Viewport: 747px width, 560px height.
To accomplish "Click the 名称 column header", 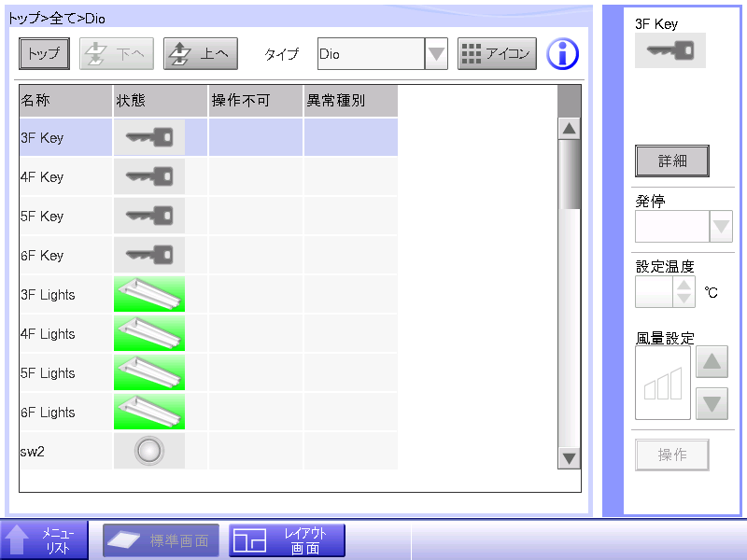I will point(65,101).
